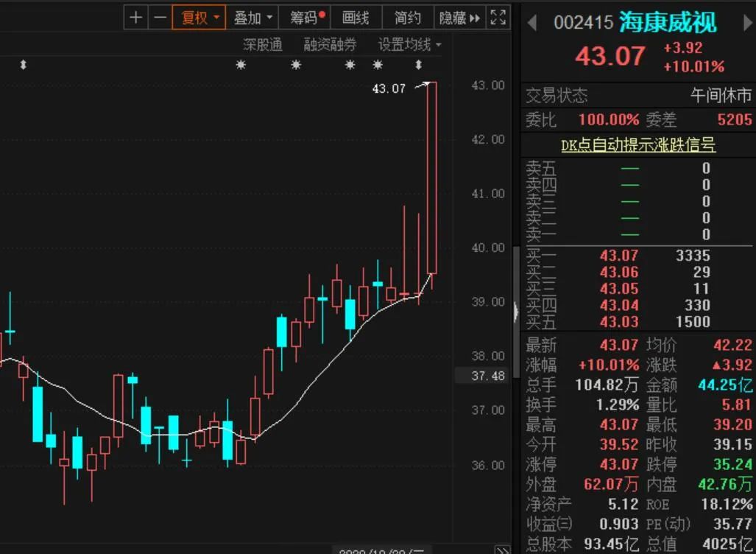Click the 午间休市 trading status
This screenshot has height=554, width=756.
721,96
